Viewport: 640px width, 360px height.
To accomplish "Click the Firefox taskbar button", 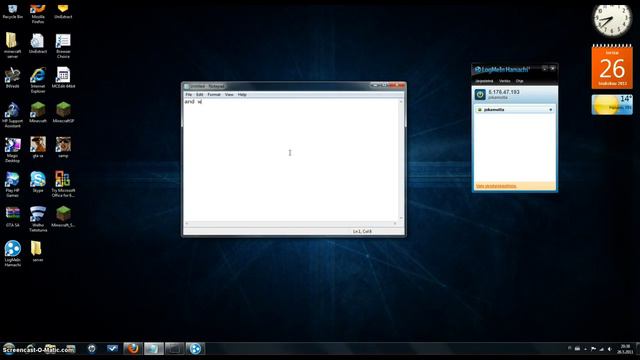I will pyautogui.click(x=133, y=349).
